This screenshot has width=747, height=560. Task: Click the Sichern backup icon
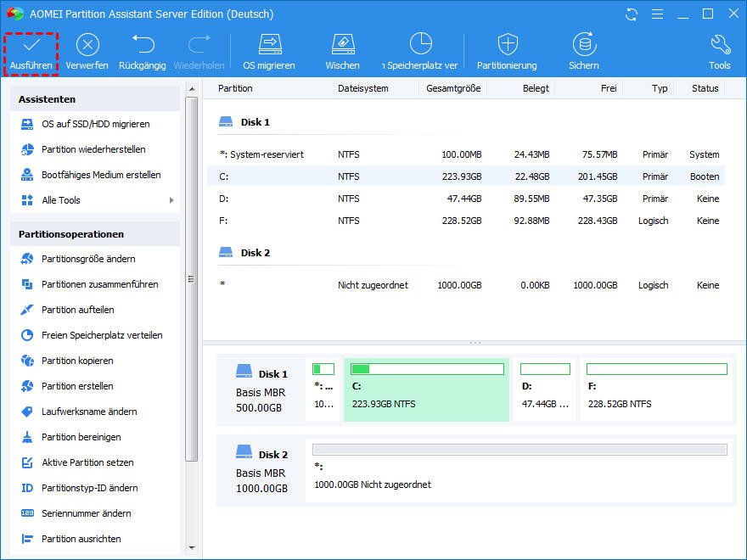click(x=584, y=45)
